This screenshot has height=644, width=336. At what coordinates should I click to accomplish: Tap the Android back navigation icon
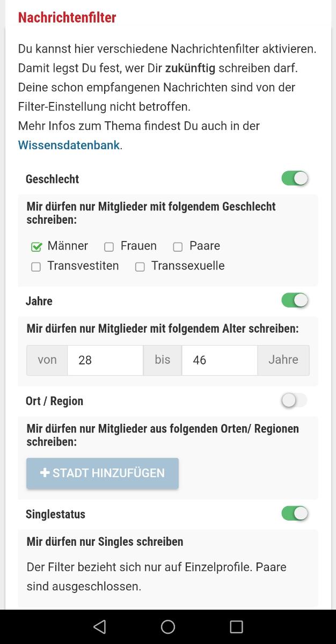coord(99,627)
